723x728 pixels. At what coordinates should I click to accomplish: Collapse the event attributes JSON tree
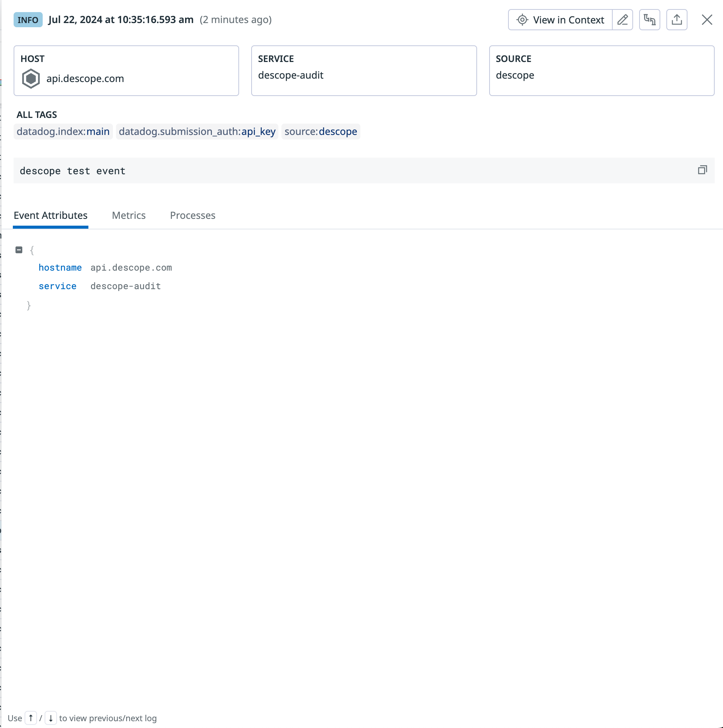tap(19, 249)
